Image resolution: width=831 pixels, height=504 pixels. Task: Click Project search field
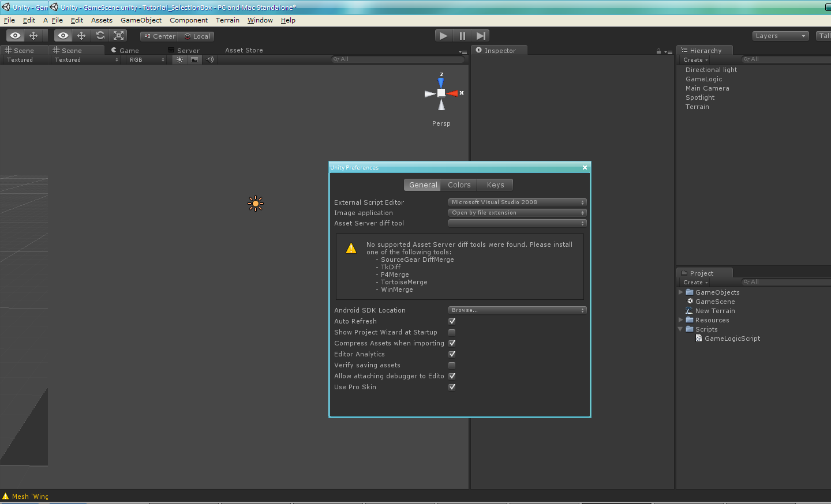coord(786,282)
